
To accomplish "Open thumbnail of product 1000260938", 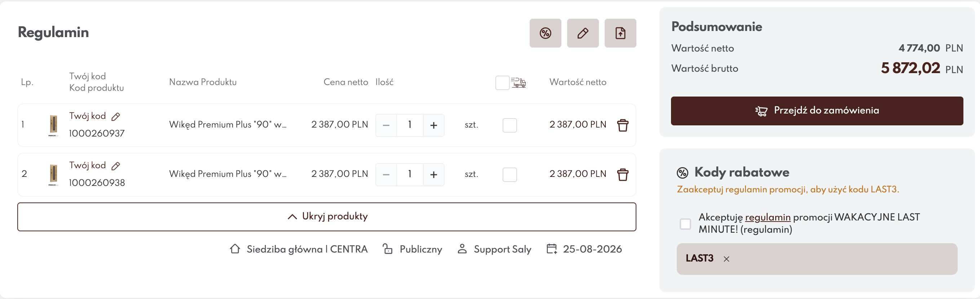I will 53,174.
